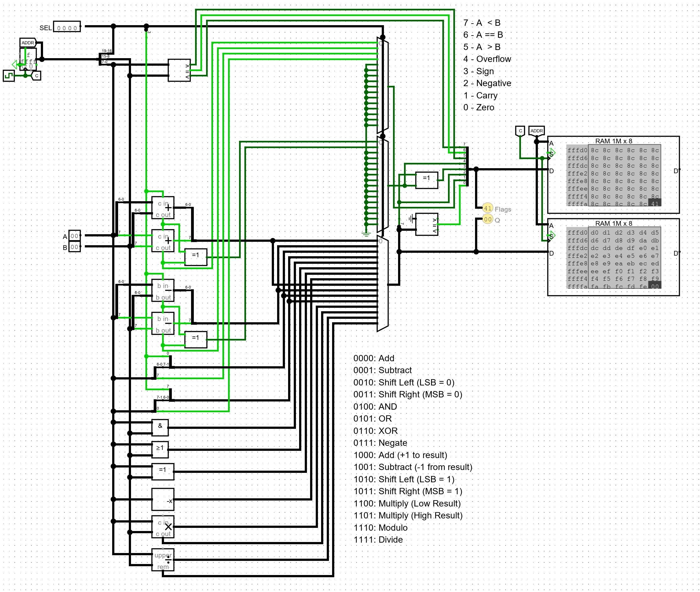700x592 pixels.
Task: Select the C tunnel next to clock
Action: click(x=36, y=76)
